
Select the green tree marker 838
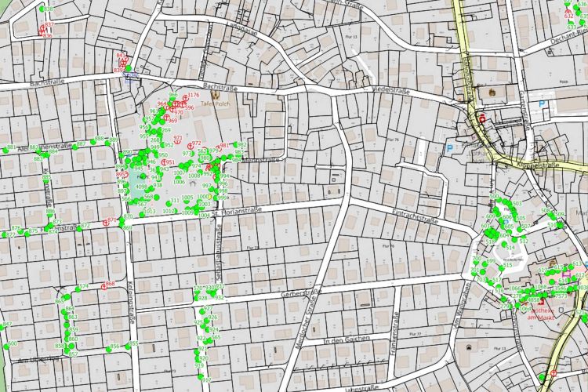(42, 9)
